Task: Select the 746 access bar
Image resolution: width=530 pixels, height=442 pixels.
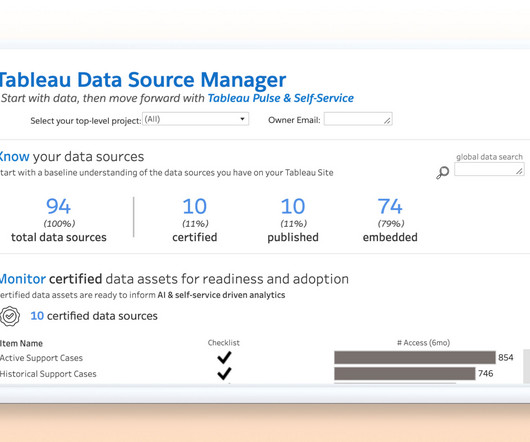Action: [x=405, y=373]
